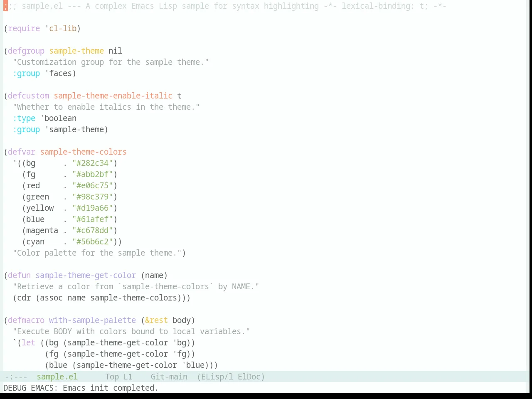The height and width of the screenshot is (399, 532).
Task: Click the 'magenta' key in the alist
Action: point(42,230)
